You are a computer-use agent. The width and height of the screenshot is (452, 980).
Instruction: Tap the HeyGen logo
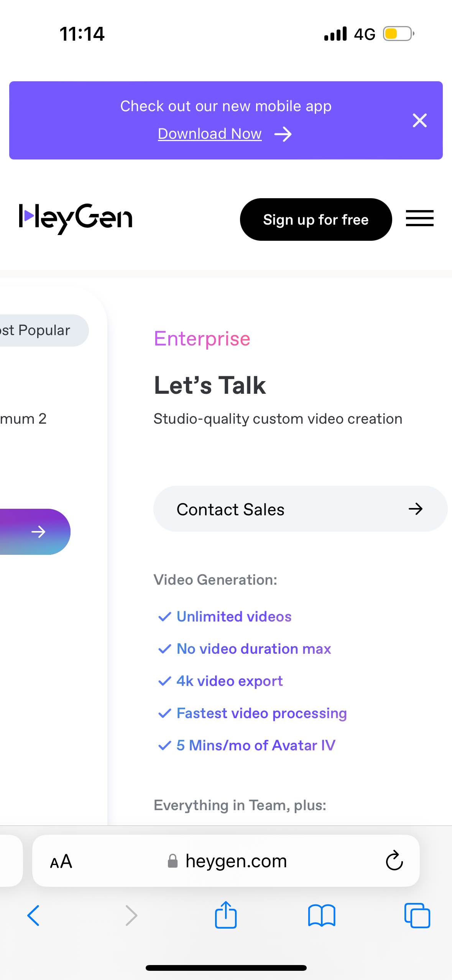tap(76, 218)
